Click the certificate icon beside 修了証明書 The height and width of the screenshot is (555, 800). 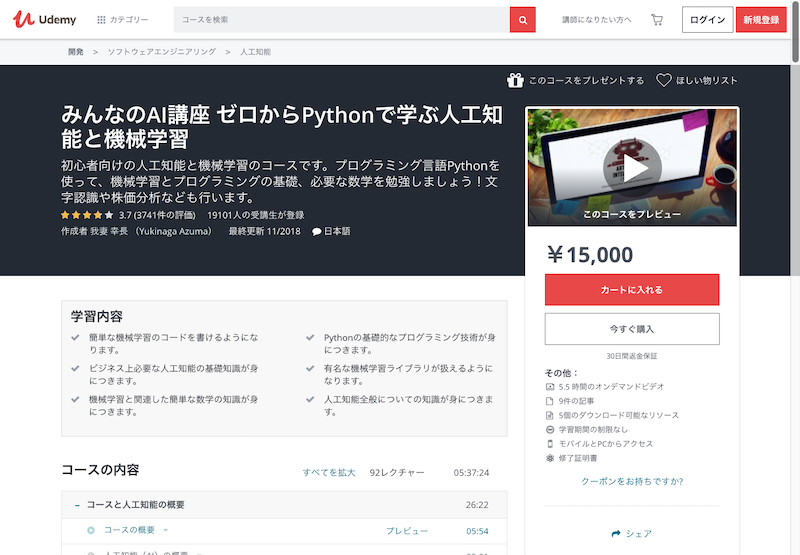549,458
